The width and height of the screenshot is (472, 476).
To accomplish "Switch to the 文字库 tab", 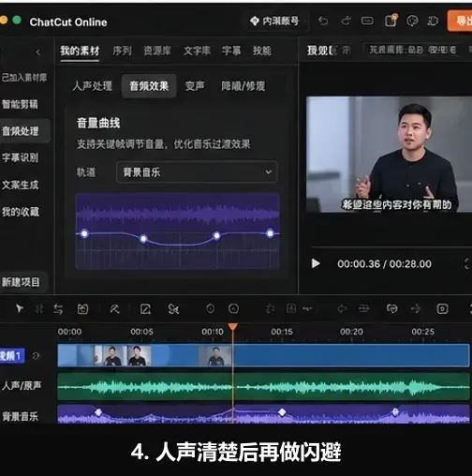I will 197,51.
